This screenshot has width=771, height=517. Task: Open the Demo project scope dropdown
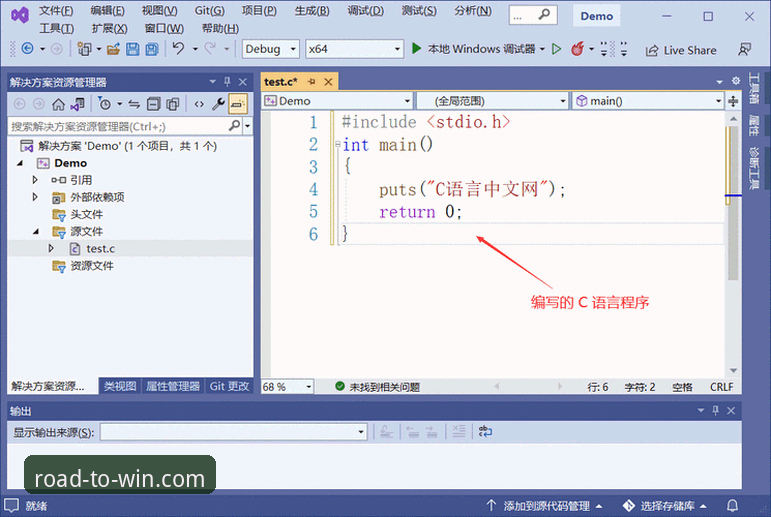(337, 101)
